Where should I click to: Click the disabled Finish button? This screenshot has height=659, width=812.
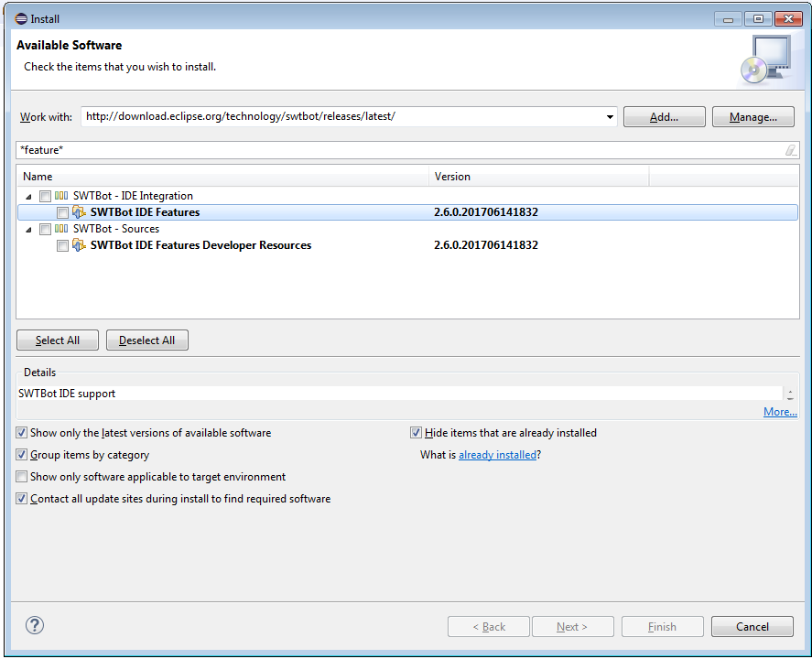[x=663, y=626]
